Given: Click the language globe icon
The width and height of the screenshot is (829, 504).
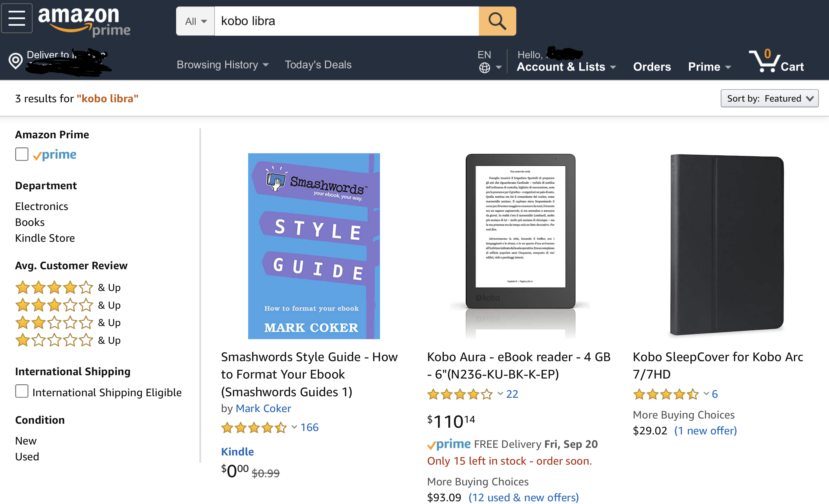Looking at the screenshot, I should click(x=484, y=68).
